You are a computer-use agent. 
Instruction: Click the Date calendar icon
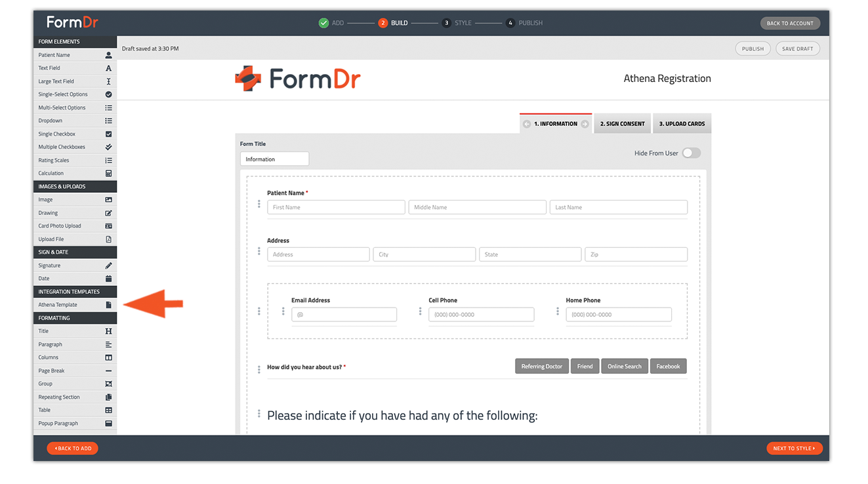pyautogui.click(x=109, y=279)
